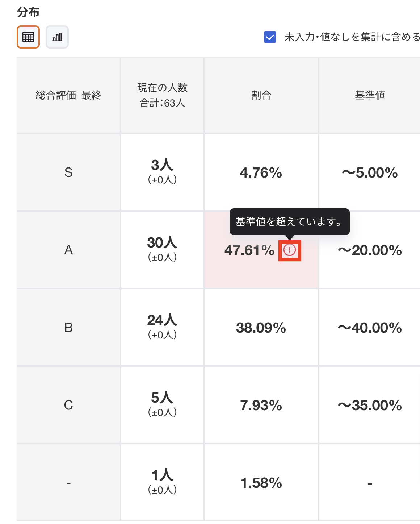The height and width of the screenshot is (524, 420).
Task: Click the 〜20.00% threshold value
Action: click(x=370, y=250)
